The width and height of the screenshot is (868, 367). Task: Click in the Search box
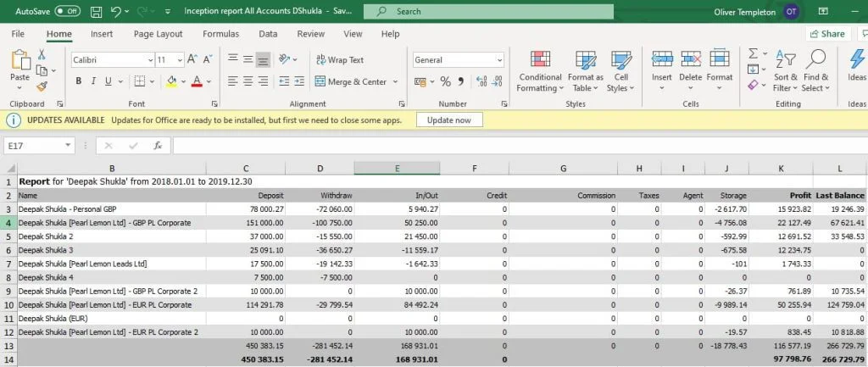pyautogui.click(x=488, y=11)
